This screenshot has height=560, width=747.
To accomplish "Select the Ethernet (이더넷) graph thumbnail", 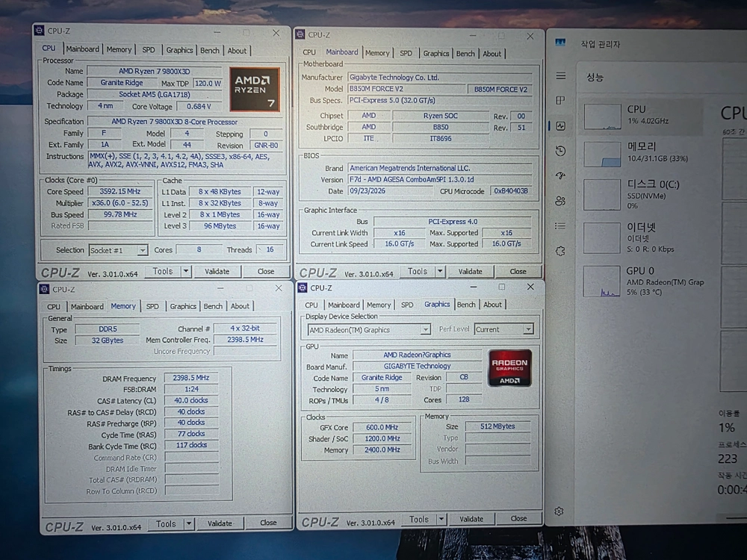I will coord(601,237).
